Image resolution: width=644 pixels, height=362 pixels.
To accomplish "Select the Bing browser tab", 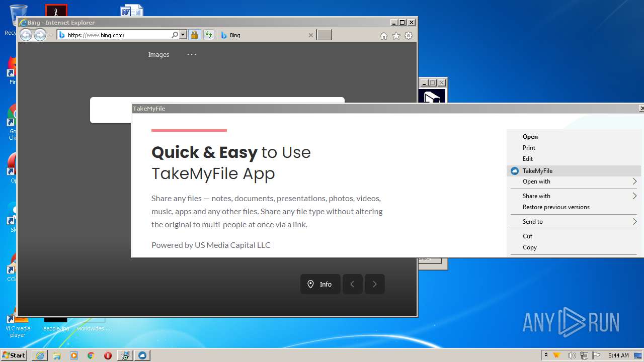I will [267, 35].
